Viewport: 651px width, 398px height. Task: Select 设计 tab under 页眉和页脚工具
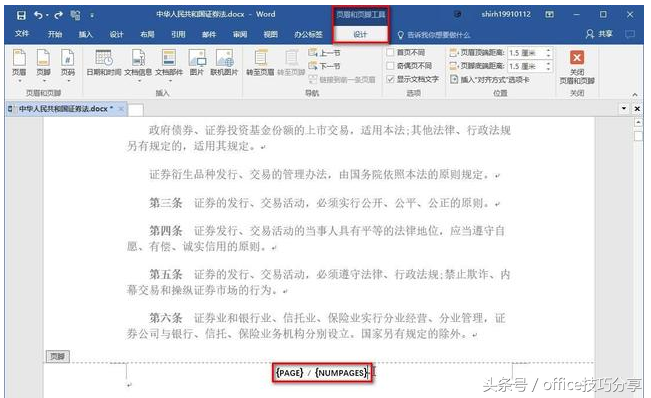coord(360,34)
